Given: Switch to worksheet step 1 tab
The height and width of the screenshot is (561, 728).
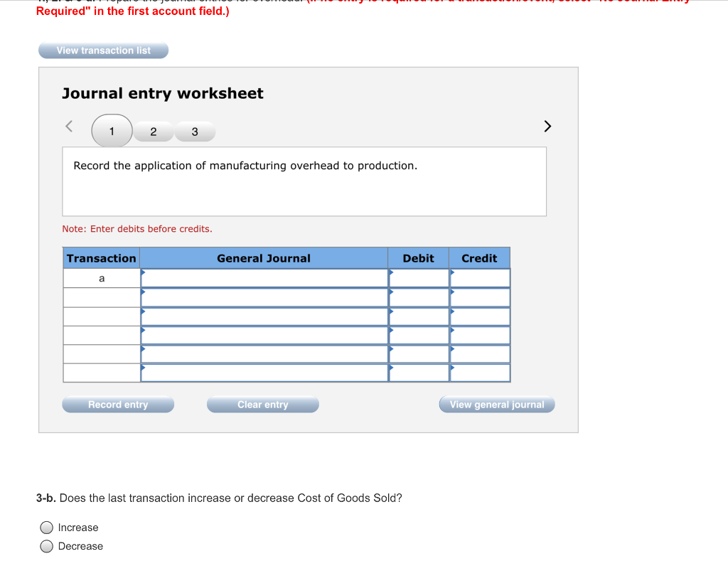Looking at the screenshot, I should (x=112, y=131).
